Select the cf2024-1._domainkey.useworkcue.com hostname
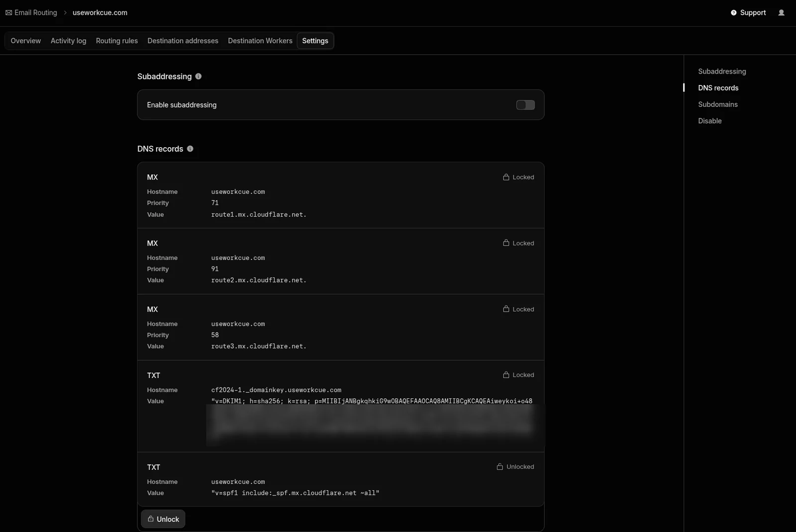 pyautogui.click(x=276, y=390)
